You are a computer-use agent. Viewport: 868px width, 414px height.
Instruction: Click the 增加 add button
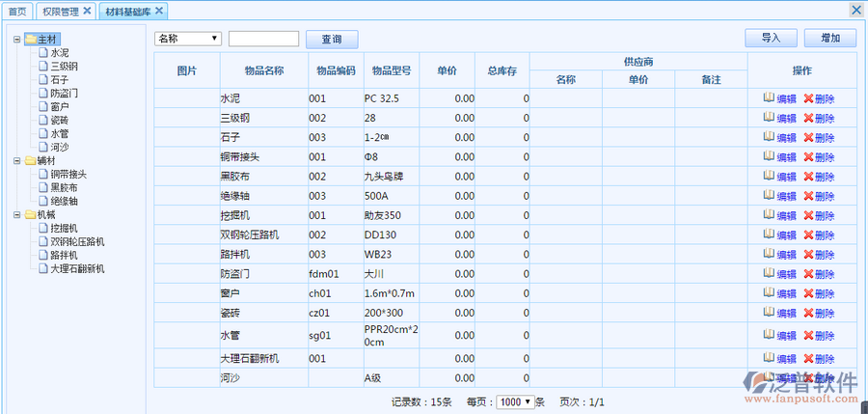click(x=829, y=39)
